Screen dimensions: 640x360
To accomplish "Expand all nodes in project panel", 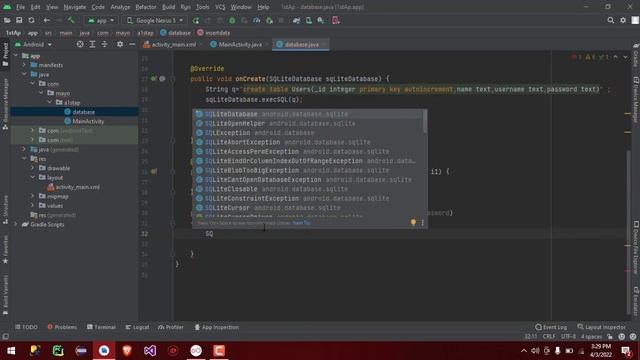I will pyautogui.click(x=93, y=44).
